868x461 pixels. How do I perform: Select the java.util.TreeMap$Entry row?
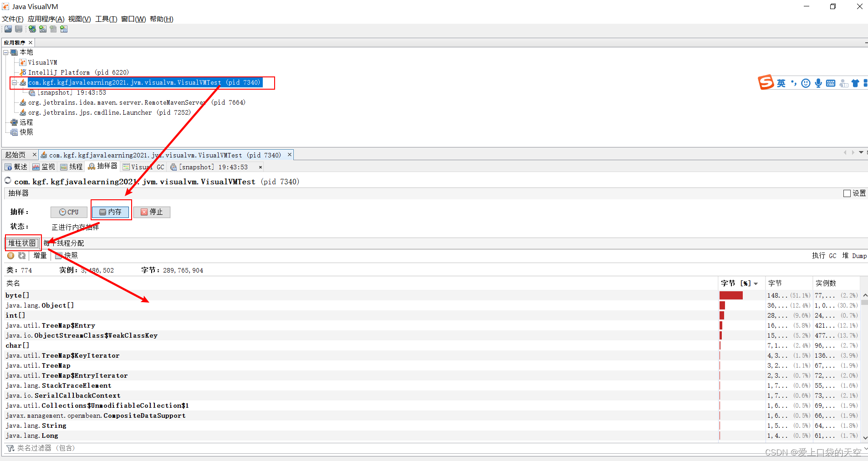click(x=433, y=325)
